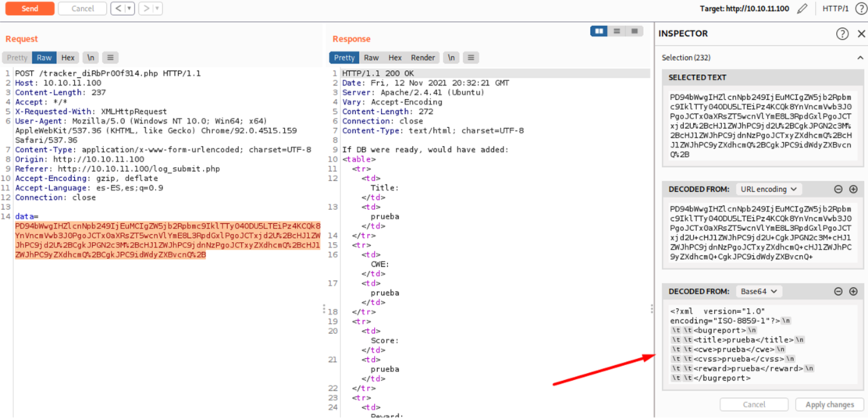The height and width of the screenshot is (419, 868).
Task: Open the Inspector help icon
Action: tap(842, 34)
